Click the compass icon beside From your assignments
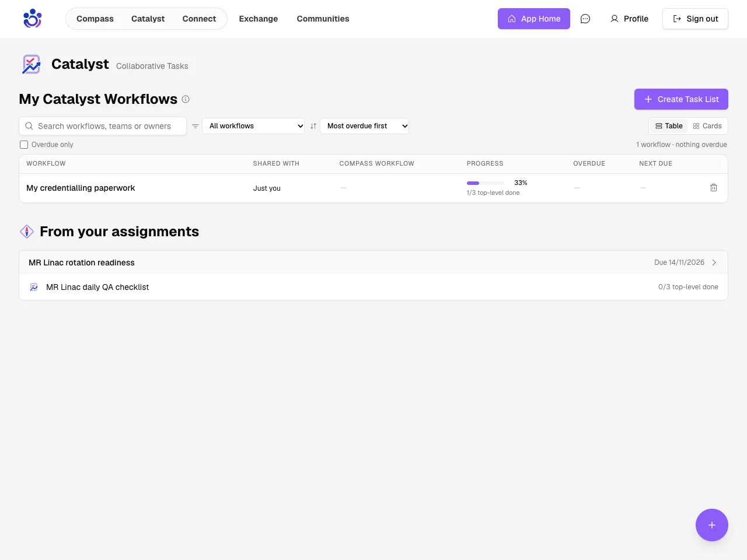This screenshot has height=560, width=747. tap(27, 232)
